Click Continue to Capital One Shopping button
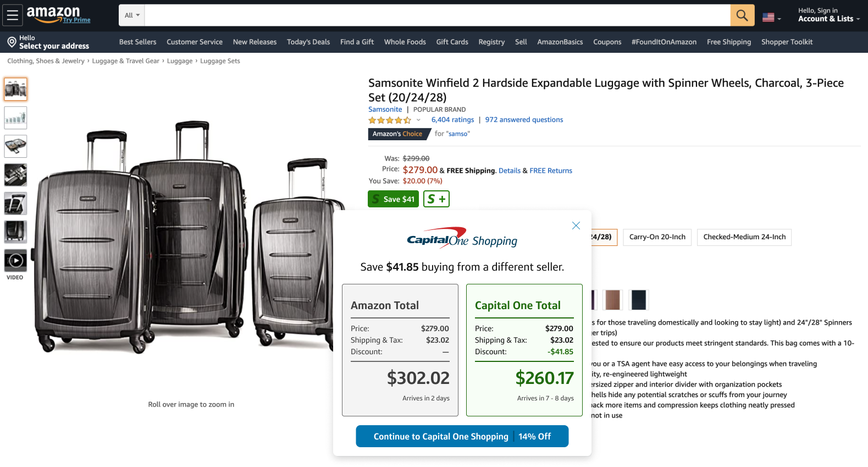This screenshot has height=467, width=868. [462, 436]
